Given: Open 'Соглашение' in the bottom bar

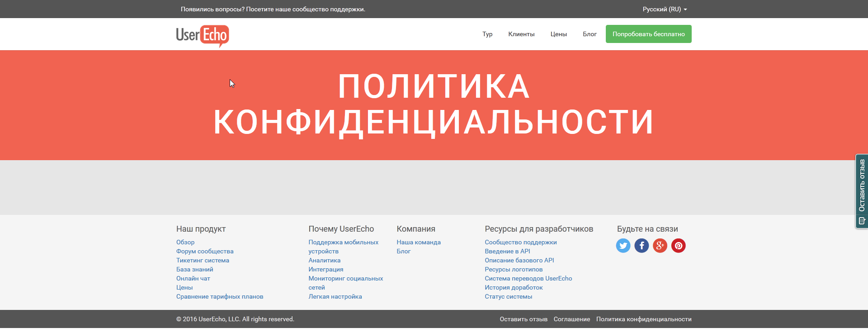Looking at the screenshot, I should click(x=572, y=319).
